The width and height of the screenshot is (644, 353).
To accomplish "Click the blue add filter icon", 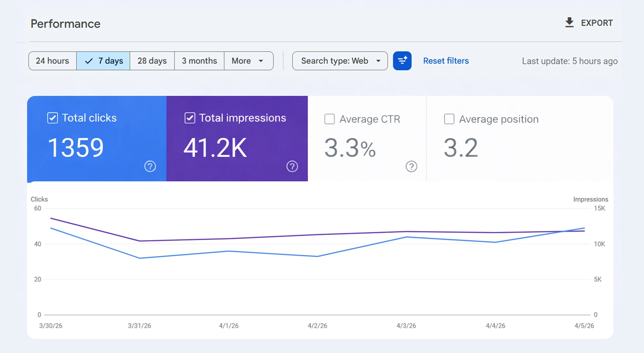I will [x=402, y=61].
